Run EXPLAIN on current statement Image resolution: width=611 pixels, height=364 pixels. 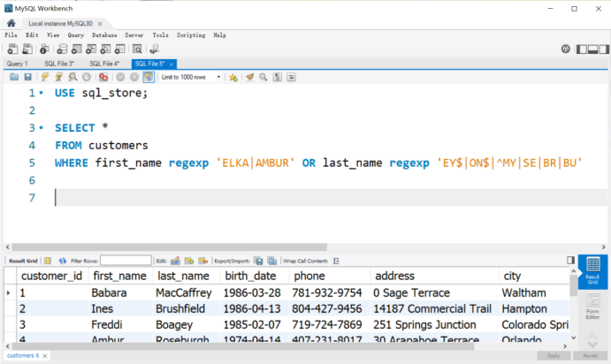73,77
